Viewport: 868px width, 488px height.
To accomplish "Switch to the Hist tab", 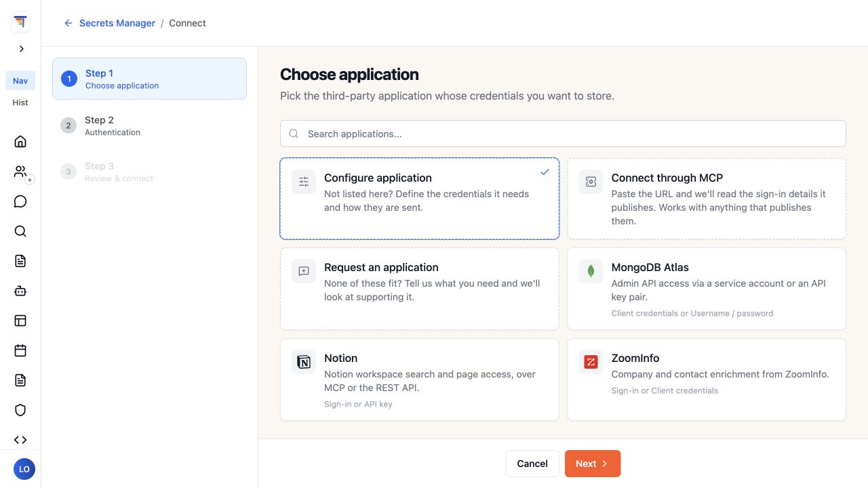I will (x=20, y=102).
